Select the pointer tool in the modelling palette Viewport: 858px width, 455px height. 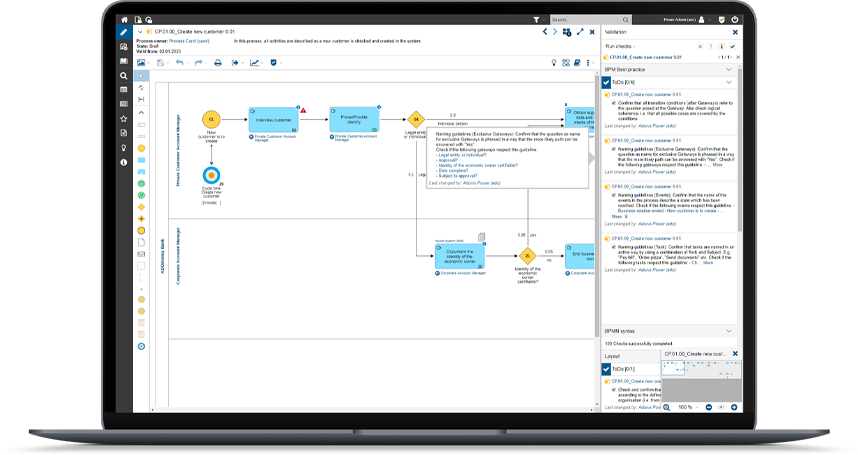pyautogui.click(x=141, y=76)
